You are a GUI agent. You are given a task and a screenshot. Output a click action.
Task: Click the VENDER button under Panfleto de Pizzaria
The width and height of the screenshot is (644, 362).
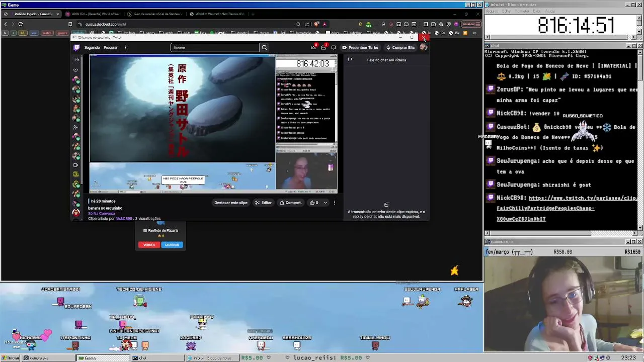coord(149,245)
